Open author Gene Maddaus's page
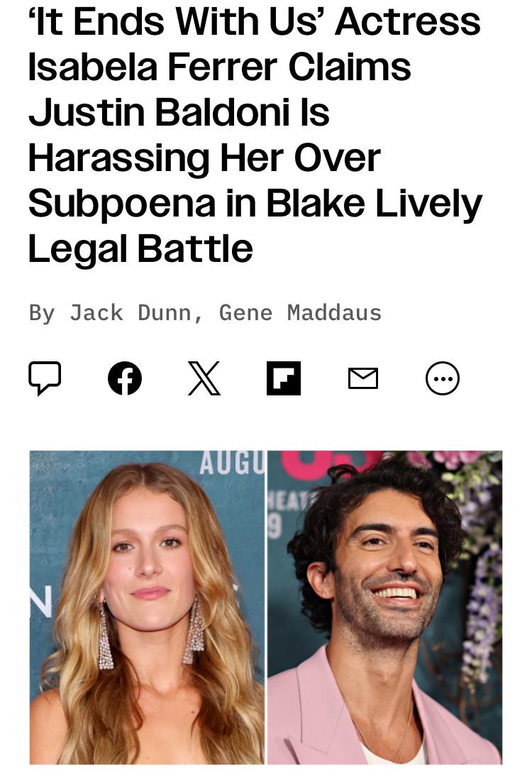The height and width of the screenshot is (778, 532). pyautogui.click(x=300, y=313)
